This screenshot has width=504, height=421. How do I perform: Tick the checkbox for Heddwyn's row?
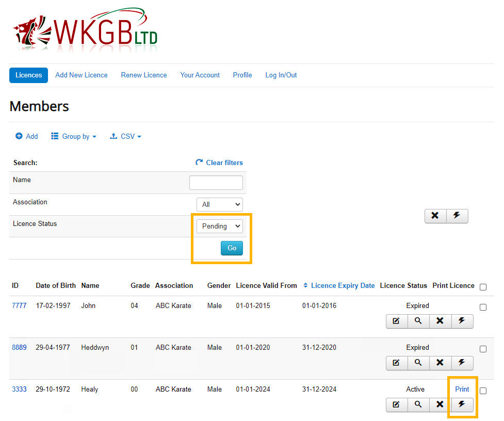(x=483, y=349)
